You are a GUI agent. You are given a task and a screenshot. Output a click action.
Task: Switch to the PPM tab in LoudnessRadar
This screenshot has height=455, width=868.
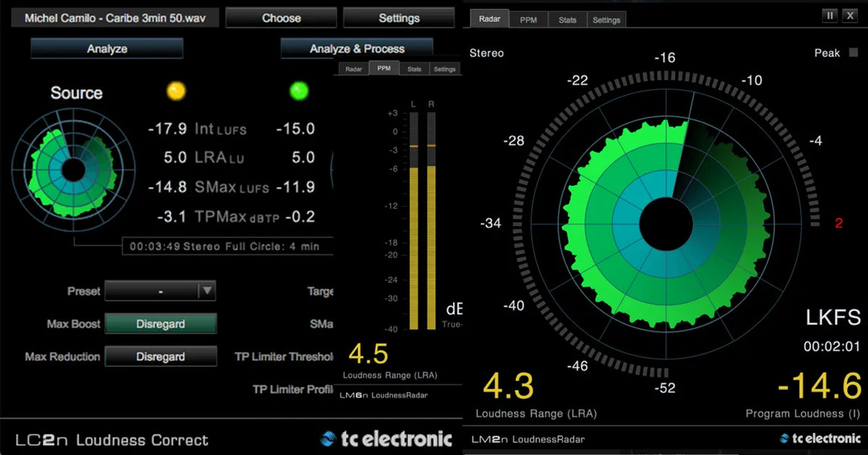[x=529, y=20]
